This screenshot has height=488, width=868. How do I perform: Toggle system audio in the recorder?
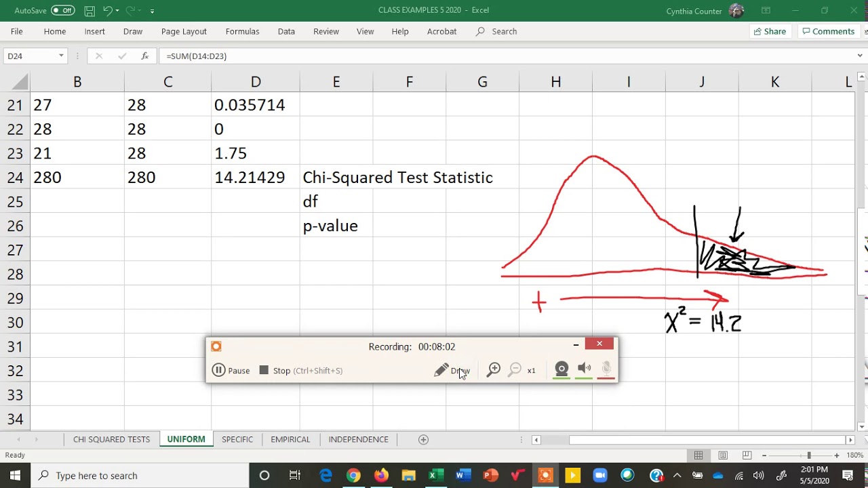click(x=584, y=369)
